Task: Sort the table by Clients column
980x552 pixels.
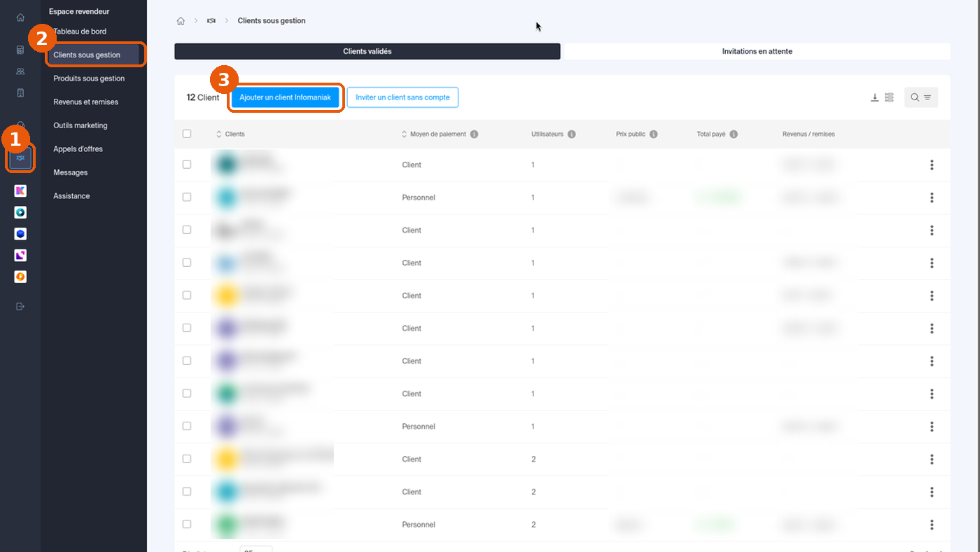Action: coord(230,134)
